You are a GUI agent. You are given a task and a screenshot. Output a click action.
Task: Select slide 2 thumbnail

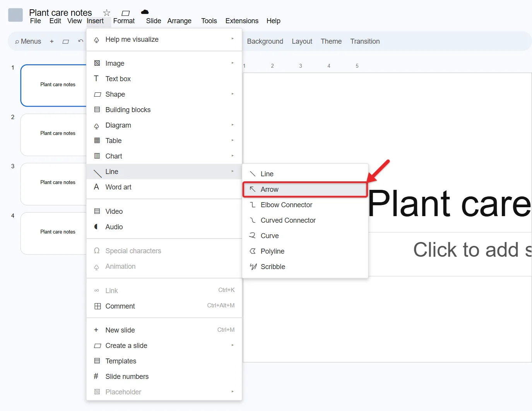pos(53,135)
